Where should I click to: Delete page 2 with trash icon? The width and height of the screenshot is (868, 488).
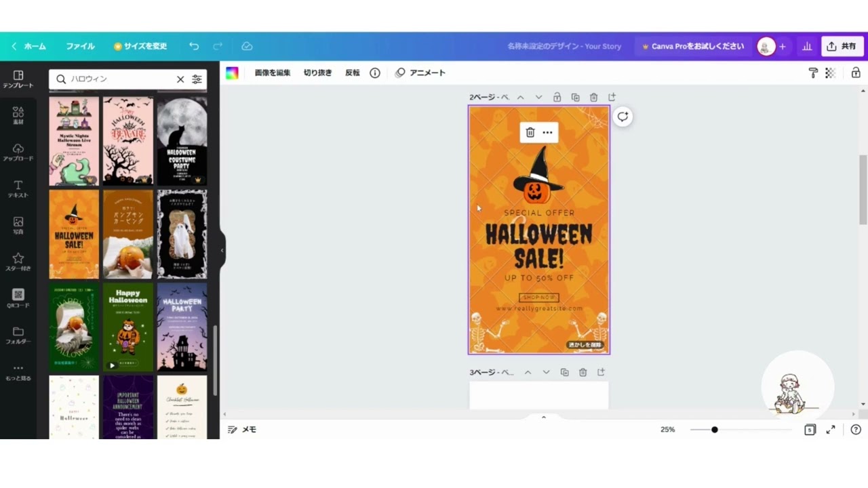(593, 97)
